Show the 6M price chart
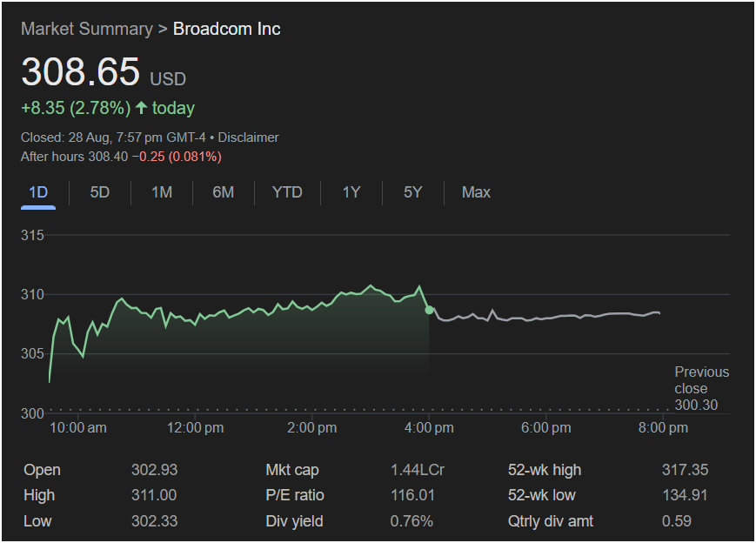Screen dimensions: 756x543 [224, 192]
